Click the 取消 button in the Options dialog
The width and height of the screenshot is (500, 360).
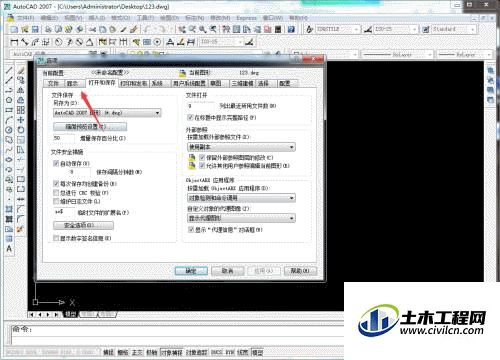(x=227, y=271)
